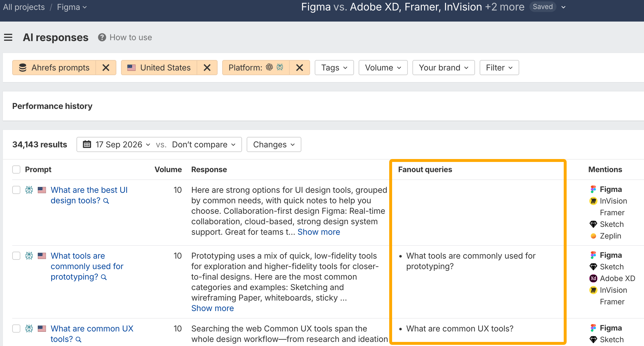The image size is (644, 346).
Task: Click the Prompt column header
Action: coord(38,170)
